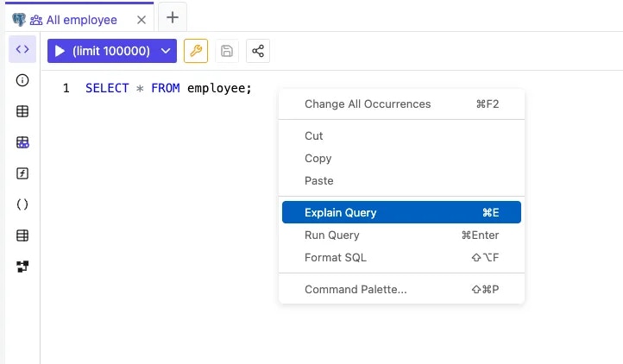Viewport: 623px width, 364px height.
Task: Click the wrench admin mode icon
Action: point(196,51)
